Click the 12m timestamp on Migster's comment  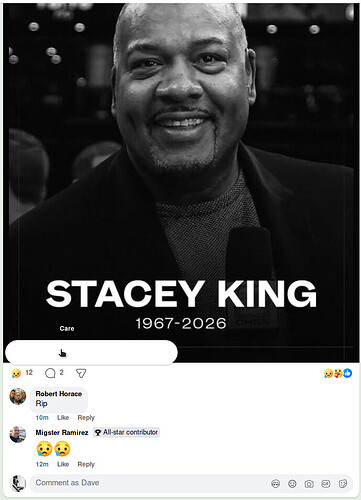point(42,464)
